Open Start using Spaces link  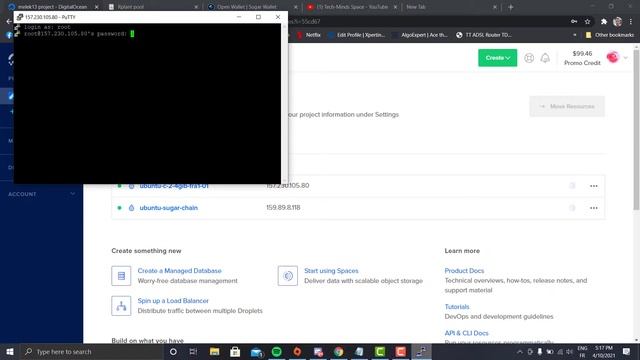click(x=331, y=271)
